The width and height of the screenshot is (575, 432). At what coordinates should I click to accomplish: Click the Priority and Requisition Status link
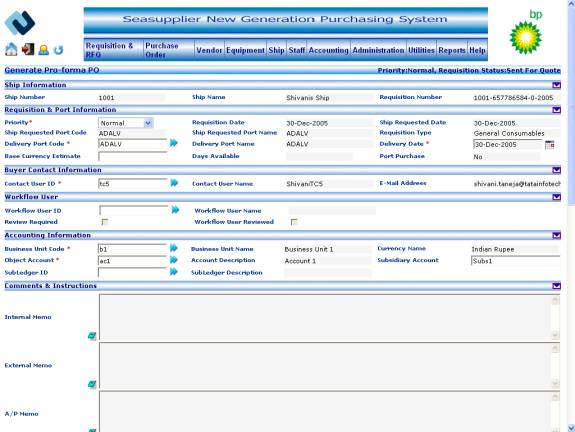pos(469,70)
